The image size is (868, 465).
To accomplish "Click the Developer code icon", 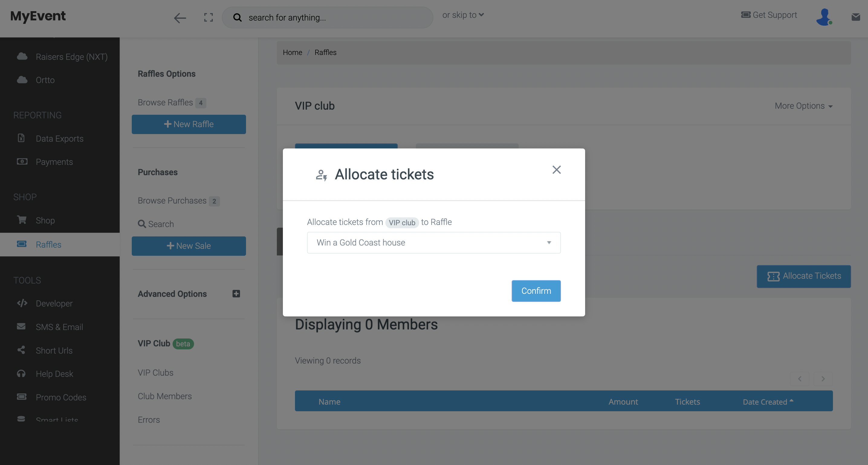I will 22,303.
